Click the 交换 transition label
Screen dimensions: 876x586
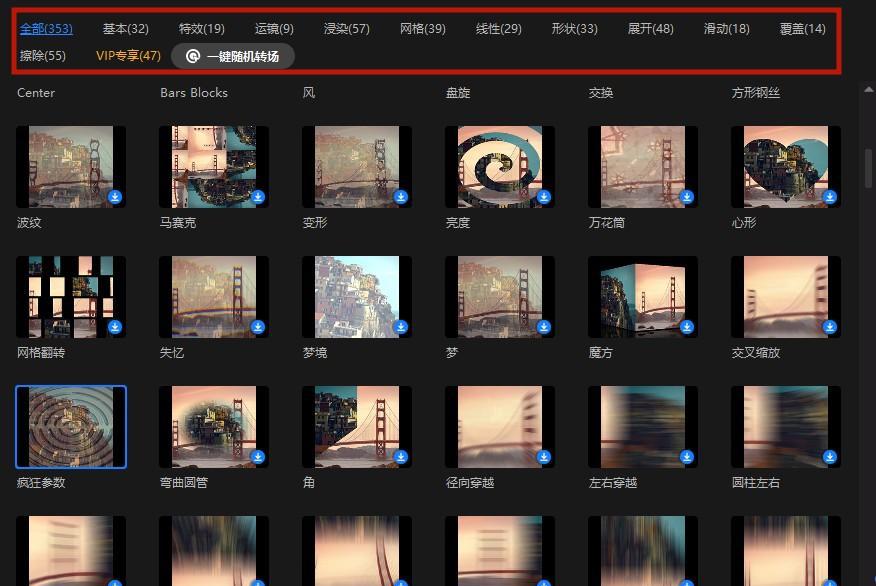click(601, 93)
